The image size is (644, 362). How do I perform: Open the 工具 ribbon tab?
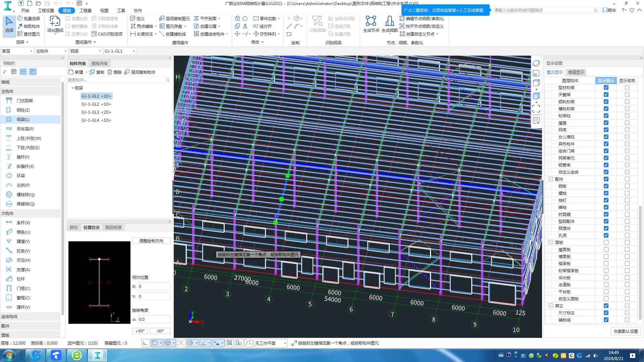tap(121, 10)
